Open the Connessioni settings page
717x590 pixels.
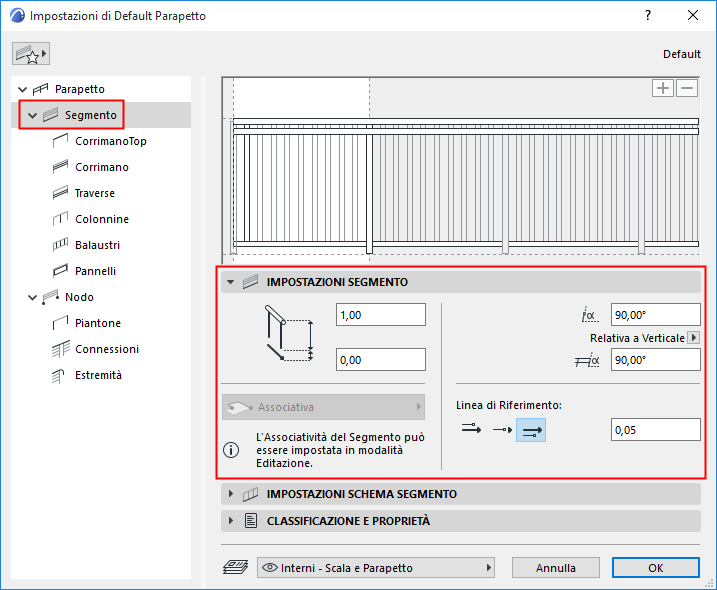point(107,349)
